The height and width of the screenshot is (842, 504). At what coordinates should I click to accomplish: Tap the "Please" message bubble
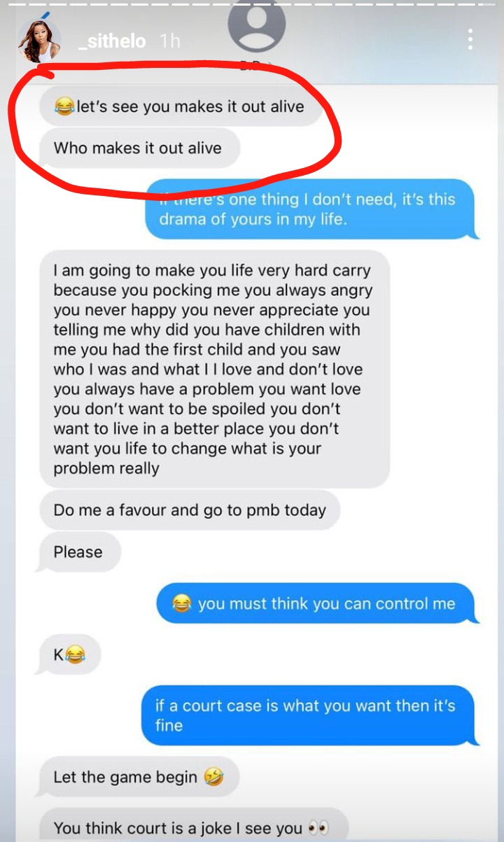pyautogui.click(x=78, y=552)
